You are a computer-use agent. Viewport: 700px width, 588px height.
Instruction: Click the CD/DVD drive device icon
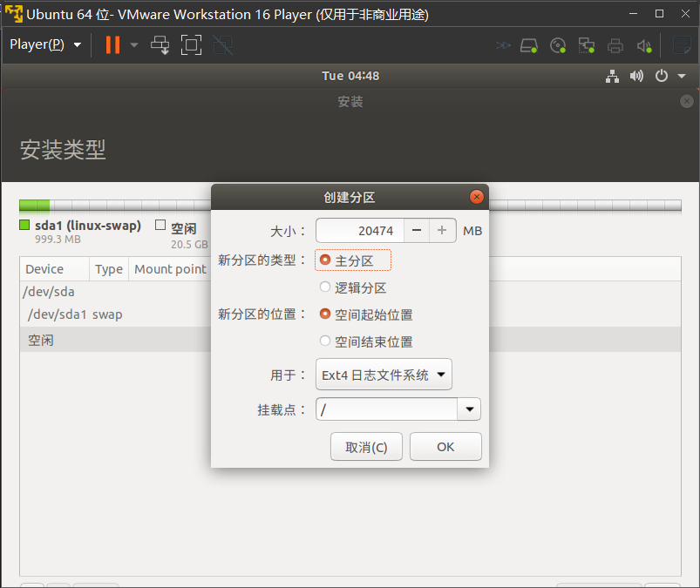click(x=558, y=45)
